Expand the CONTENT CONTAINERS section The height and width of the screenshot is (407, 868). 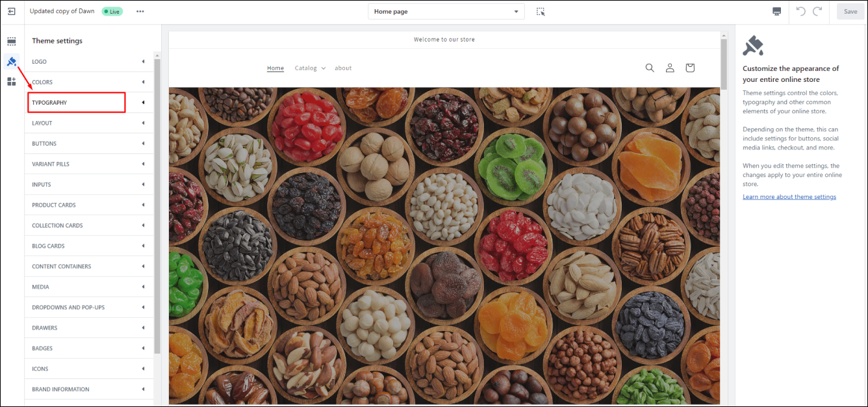pyautogui.click(x=89, y=267)
